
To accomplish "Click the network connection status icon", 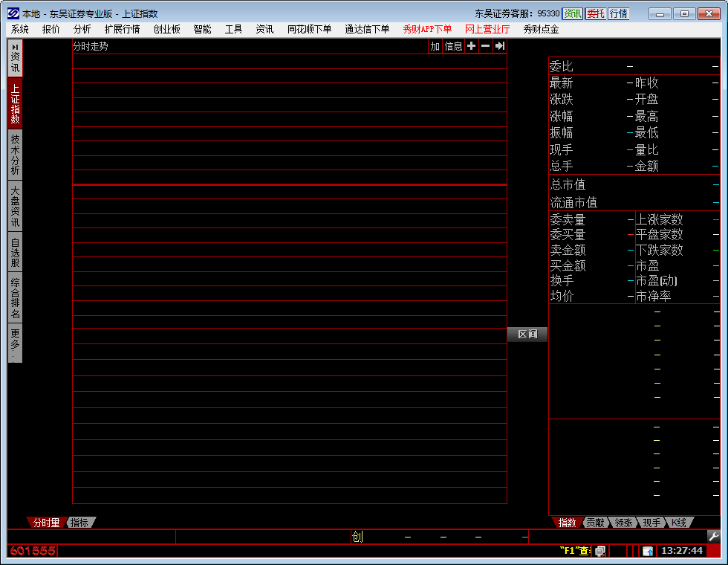I will pos(600,551).
